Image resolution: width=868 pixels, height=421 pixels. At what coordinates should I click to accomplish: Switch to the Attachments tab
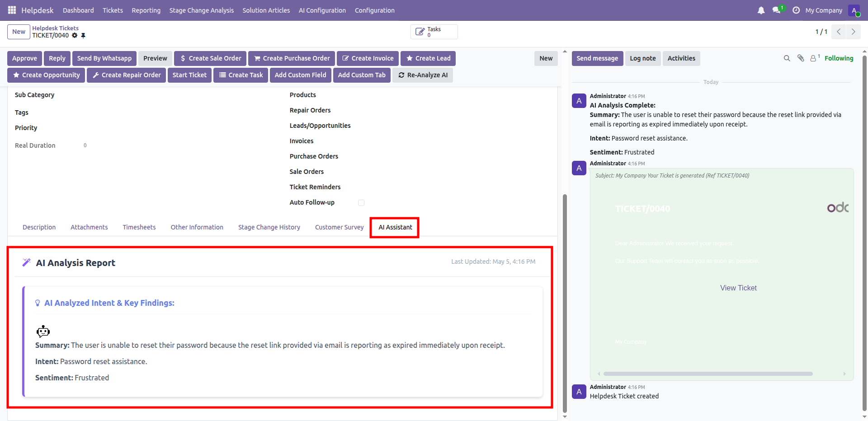pos(89,227)
